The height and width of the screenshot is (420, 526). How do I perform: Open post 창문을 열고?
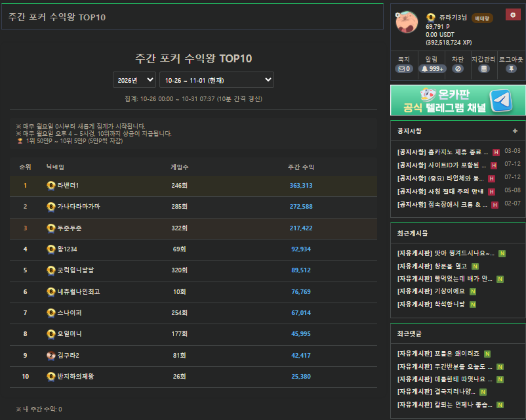click(x=432, y=266)
